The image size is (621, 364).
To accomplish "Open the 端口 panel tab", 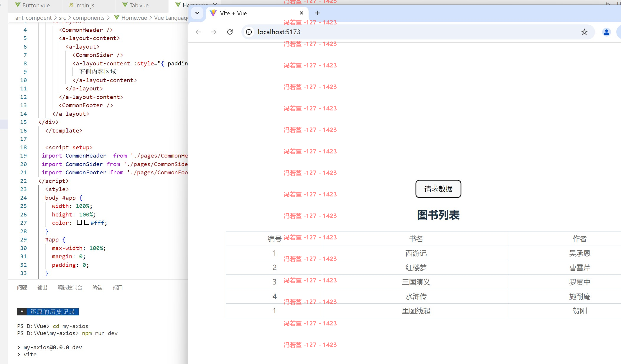I will click(x=118, y=287).
